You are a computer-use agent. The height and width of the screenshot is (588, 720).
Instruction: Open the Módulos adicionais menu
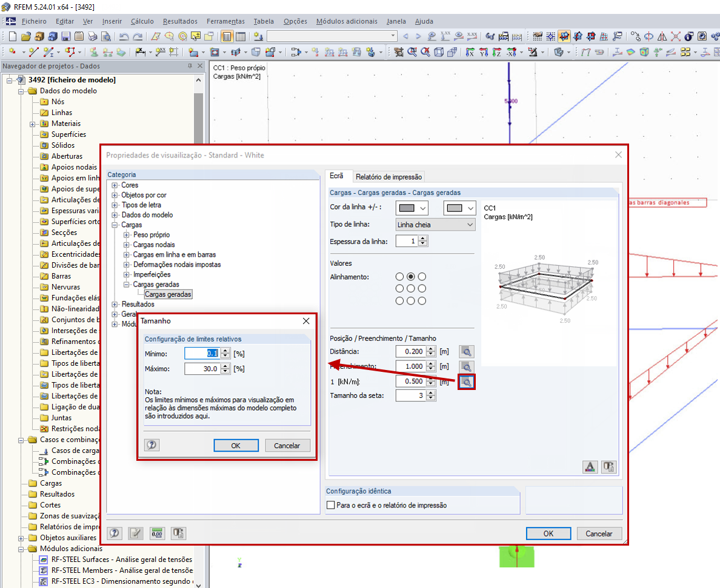tap(347, 21)
